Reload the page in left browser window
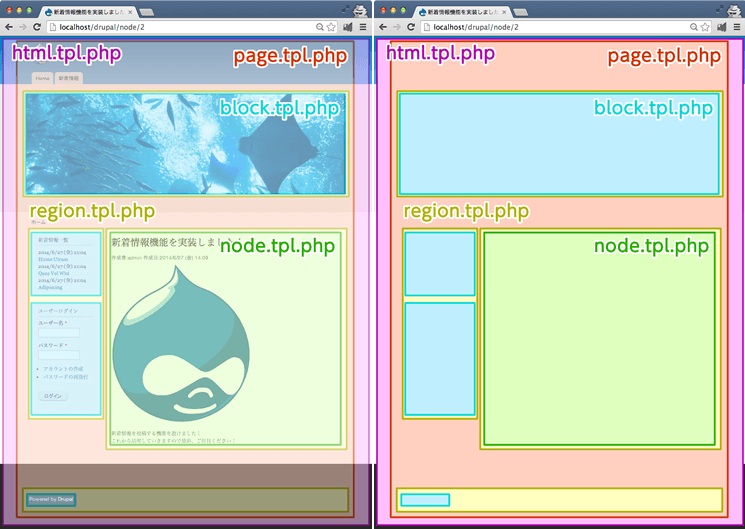This screenshot has height=529, width=745. tap(37, 27)
